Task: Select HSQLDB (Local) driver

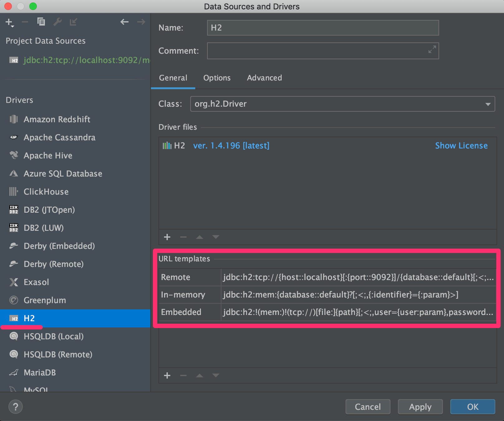Action: tap(75, 336)
